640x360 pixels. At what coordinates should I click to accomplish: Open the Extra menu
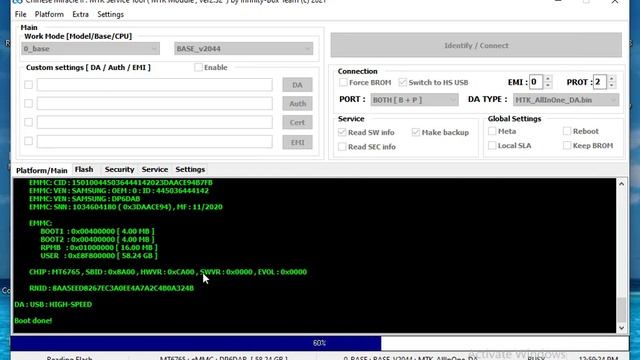(80, 14)
